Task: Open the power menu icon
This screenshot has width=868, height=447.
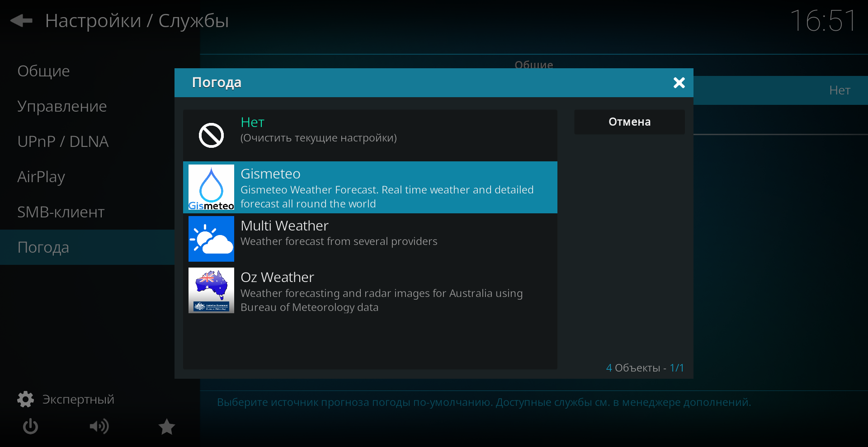Action: click(x=30, y=426)
